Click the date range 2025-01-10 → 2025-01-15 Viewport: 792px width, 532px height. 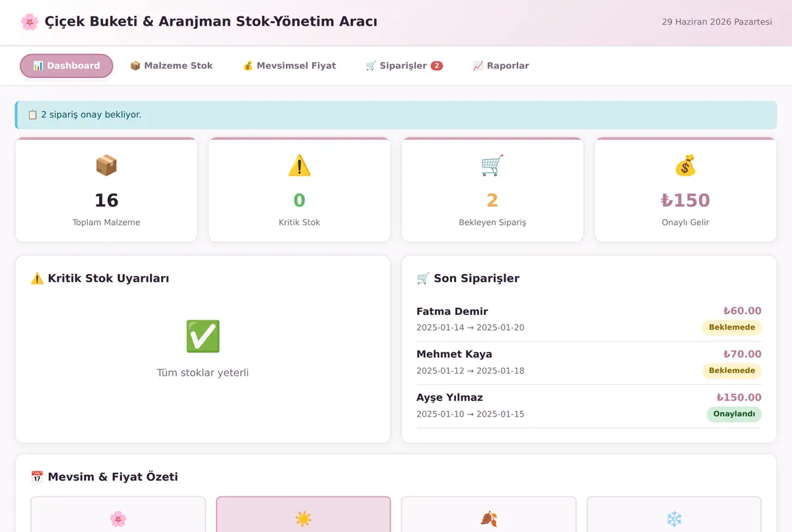tap(471, 415)
